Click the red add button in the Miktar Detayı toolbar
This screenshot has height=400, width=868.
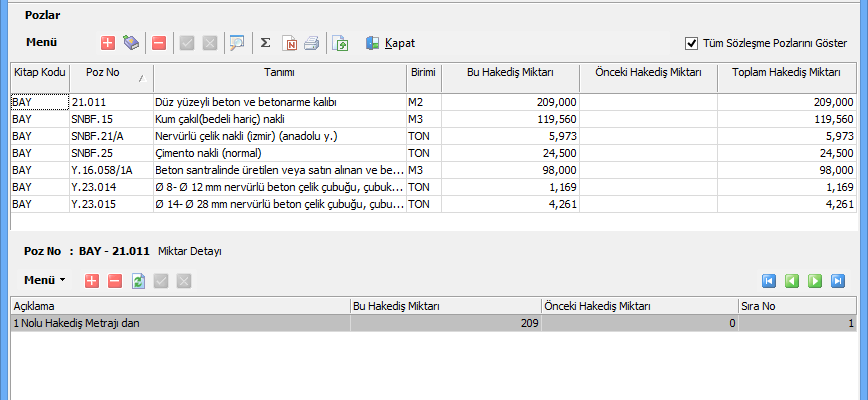point(92,281)
